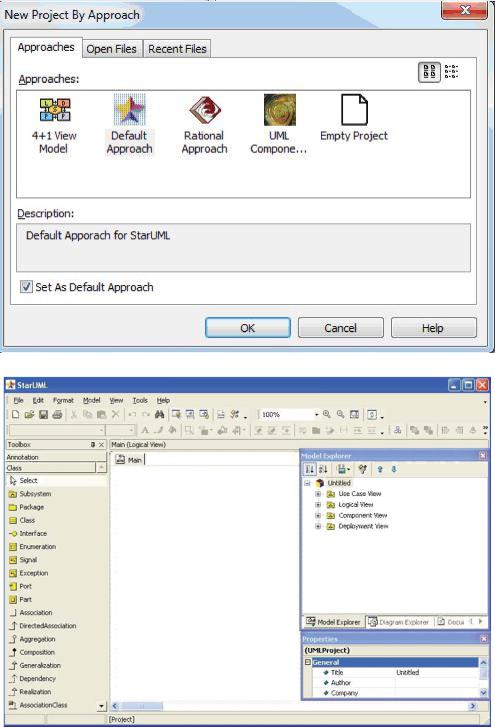Select the Rational Approach icon
Screen dimensions: 495x727
pos(204,110)
